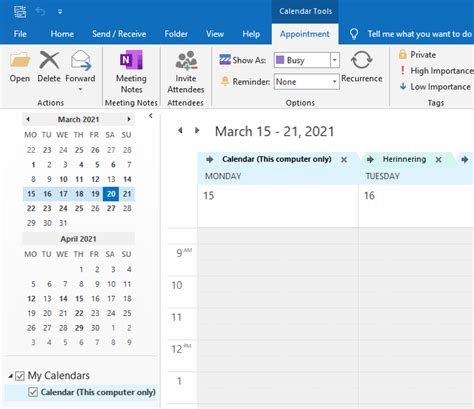Close the Calendar (This computer only) tab
This screenshot has height=409, width=474.
click(x=344, y=160)
